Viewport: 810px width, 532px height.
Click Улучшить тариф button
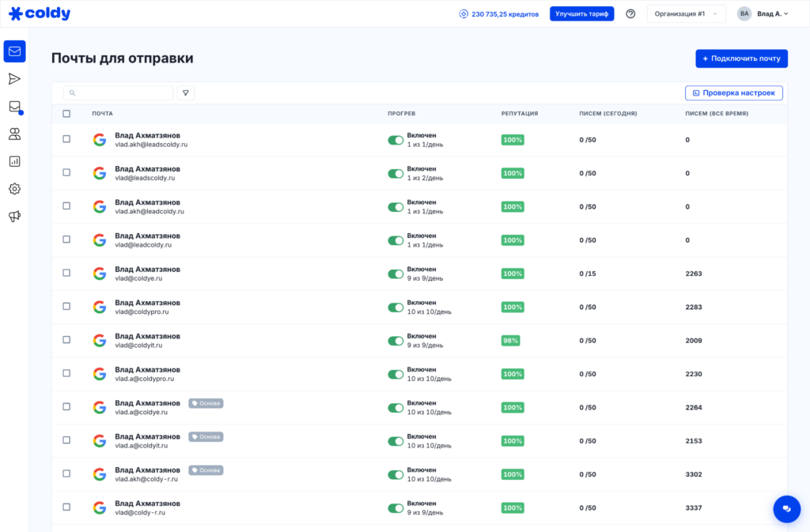coord(581,14)
